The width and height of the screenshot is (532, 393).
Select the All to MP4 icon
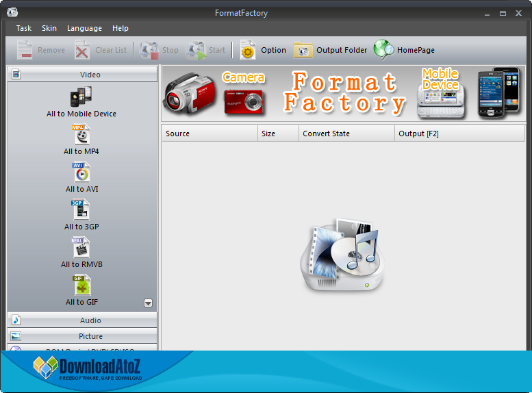pos(81,135)
